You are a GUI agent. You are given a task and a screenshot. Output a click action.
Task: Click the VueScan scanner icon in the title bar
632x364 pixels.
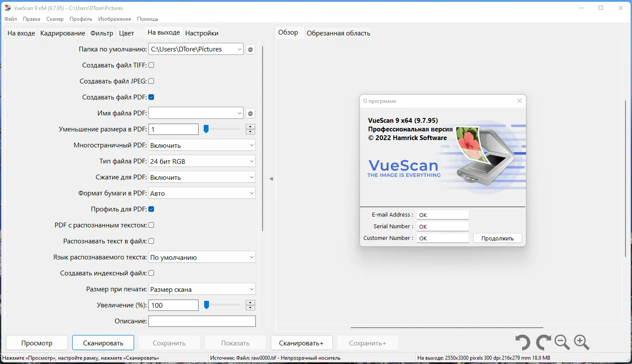(x=7, y=7)
